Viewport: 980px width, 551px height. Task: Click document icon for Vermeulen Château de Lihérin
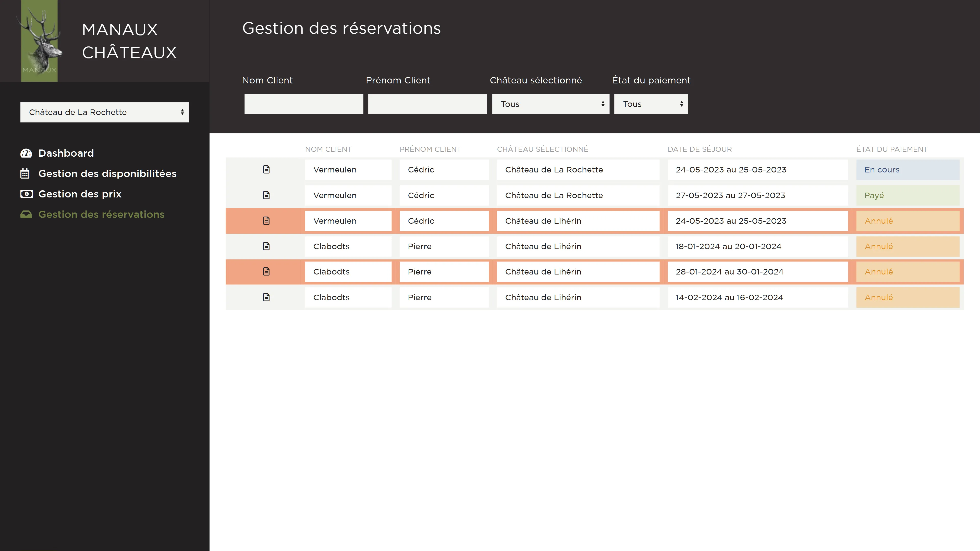pyautogui.click(x=266, y=221)
